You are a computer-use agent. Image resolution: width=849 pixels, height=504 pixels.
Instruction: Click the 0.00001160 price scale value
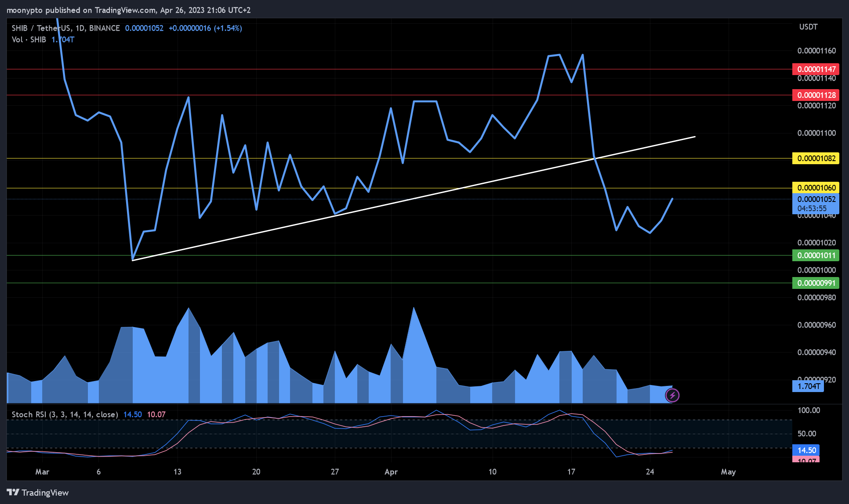pos(816,51)
